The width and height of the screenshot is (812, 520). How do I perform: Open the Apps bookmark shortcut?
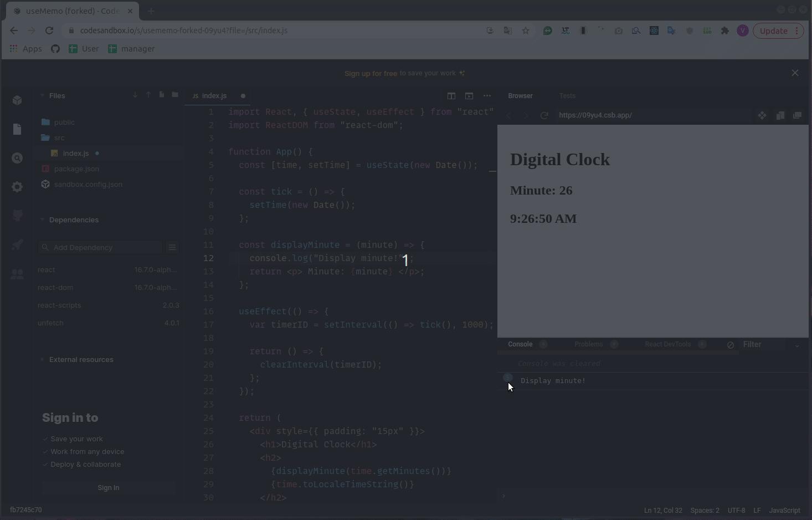[26, 49]
